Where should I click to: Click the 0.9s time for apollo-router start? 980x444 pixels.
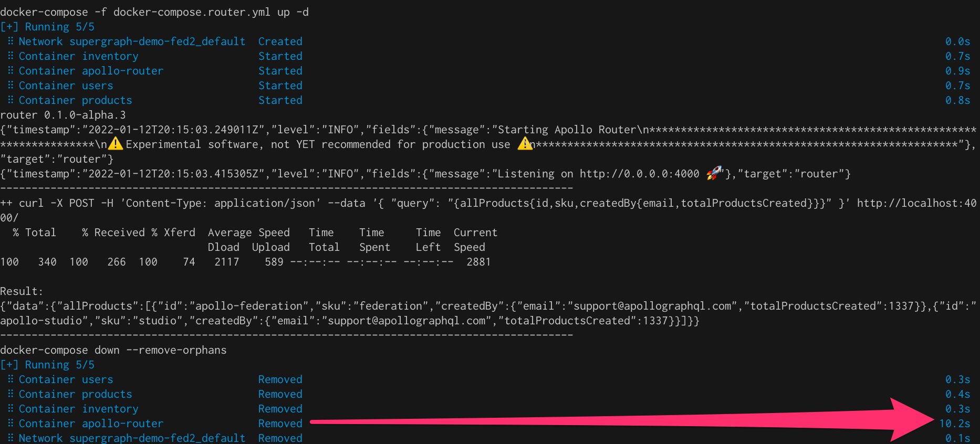tap(957, 71)
